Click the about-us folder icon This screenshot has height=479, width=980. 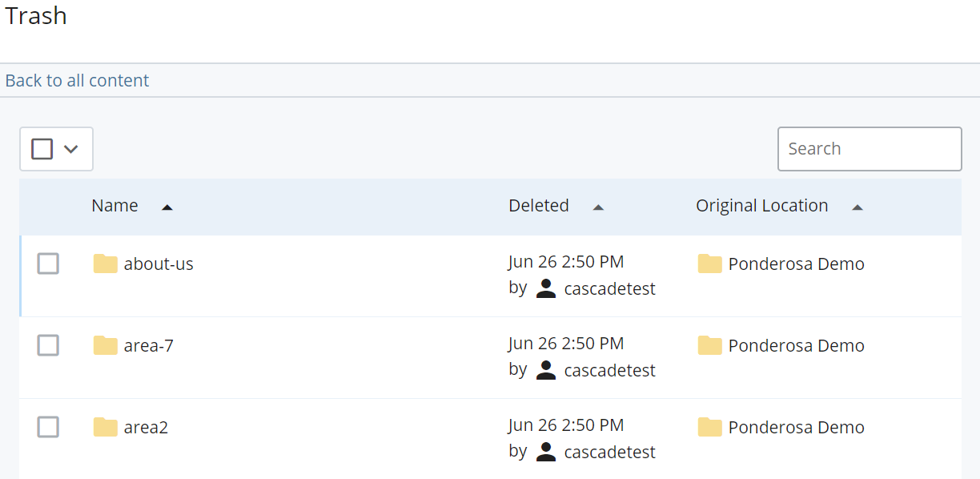click(x=105, y=264)
